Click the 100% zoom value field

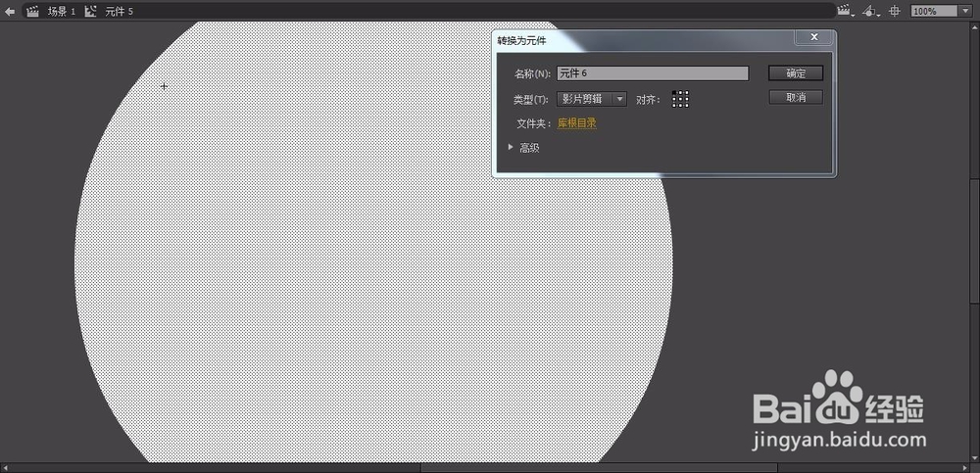(934, 11)
